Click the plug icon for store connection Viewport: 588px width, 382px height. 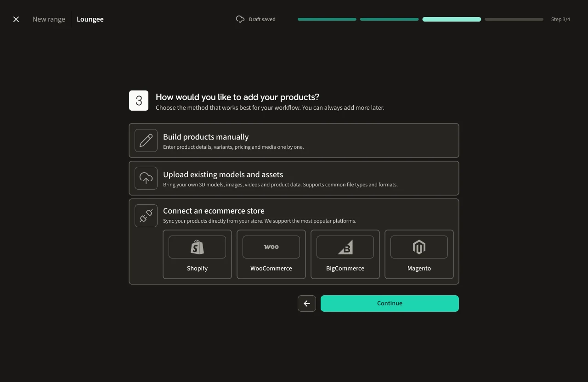pos(146,216)
